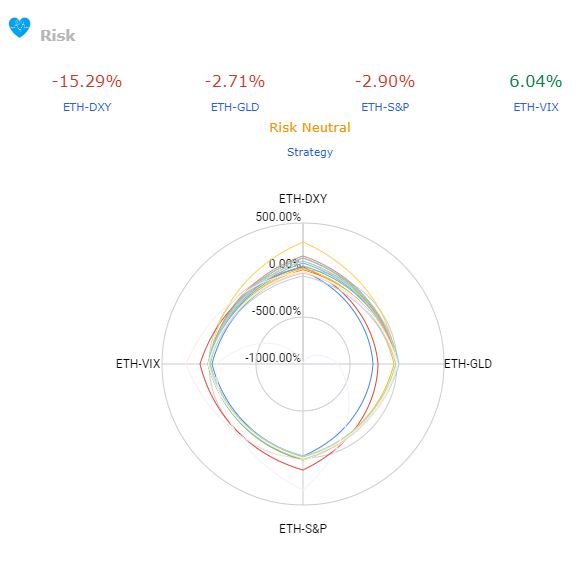Click the -15.29% ETH-DXY value
Screen dimensions: 579x570
[87, 81]
